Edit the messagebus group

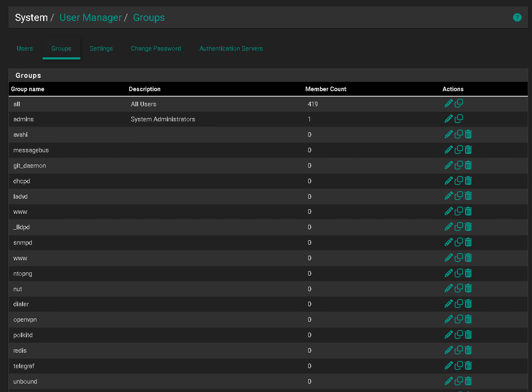pos(449,150)
